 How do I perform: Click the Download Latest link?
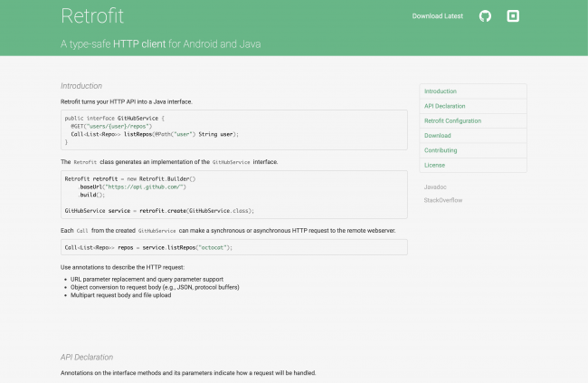(438, 16)
